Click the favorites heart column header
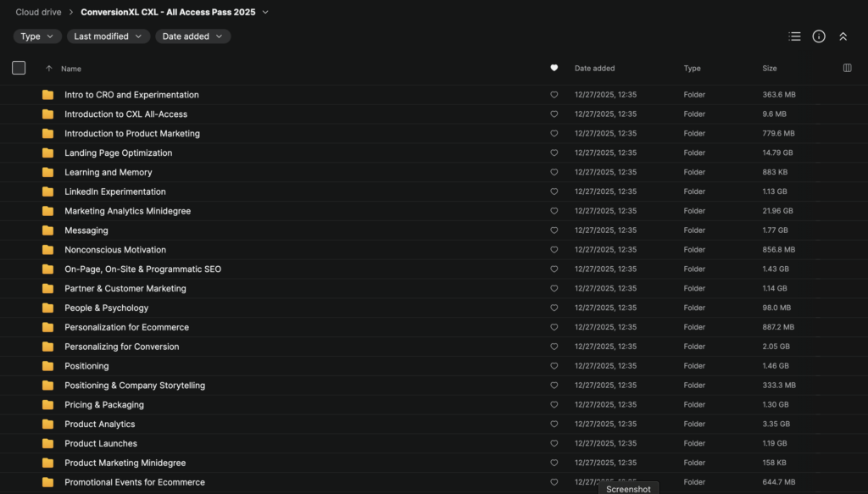The width and height of the screenshot is (868, 494). point(554,68)
